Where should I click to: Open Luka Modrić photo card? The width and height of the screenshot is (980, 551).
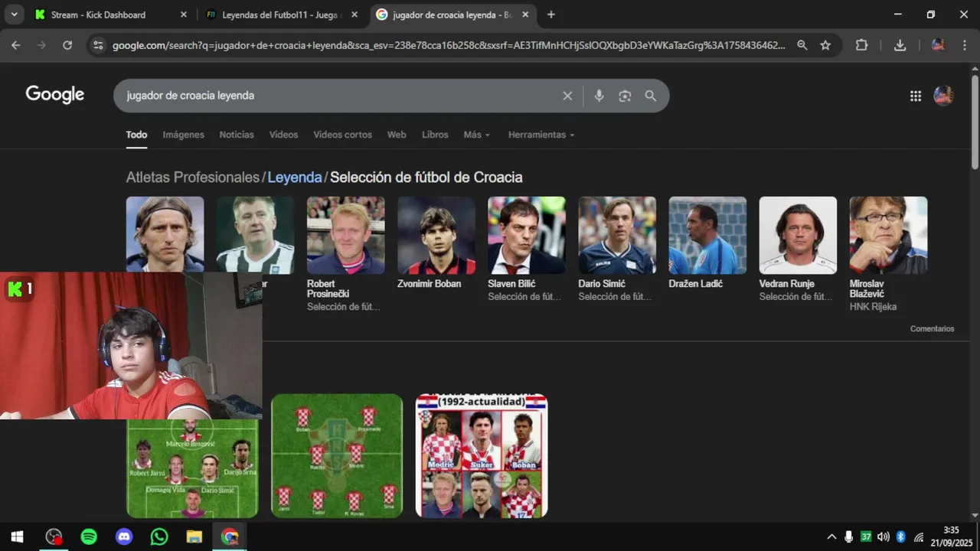click(165, 235)
